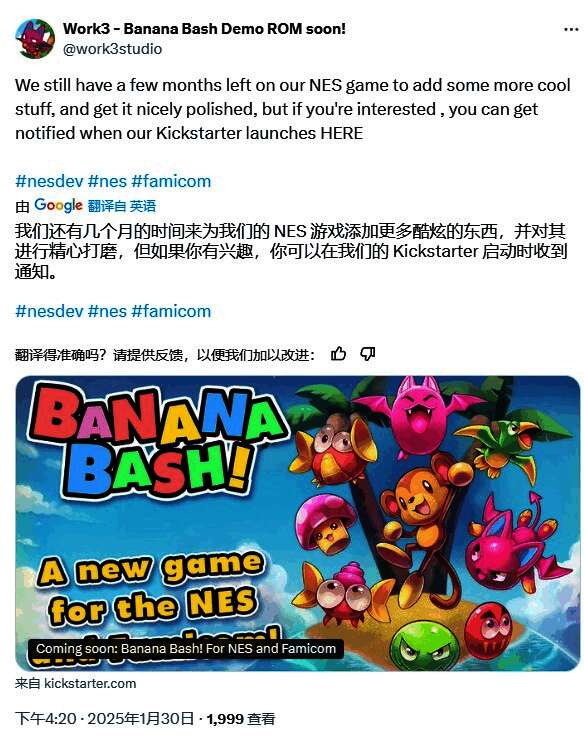Open the Banana Bash Kickstarter card image
This screenshot has height=736, width=584.
[x=298, y=523]
